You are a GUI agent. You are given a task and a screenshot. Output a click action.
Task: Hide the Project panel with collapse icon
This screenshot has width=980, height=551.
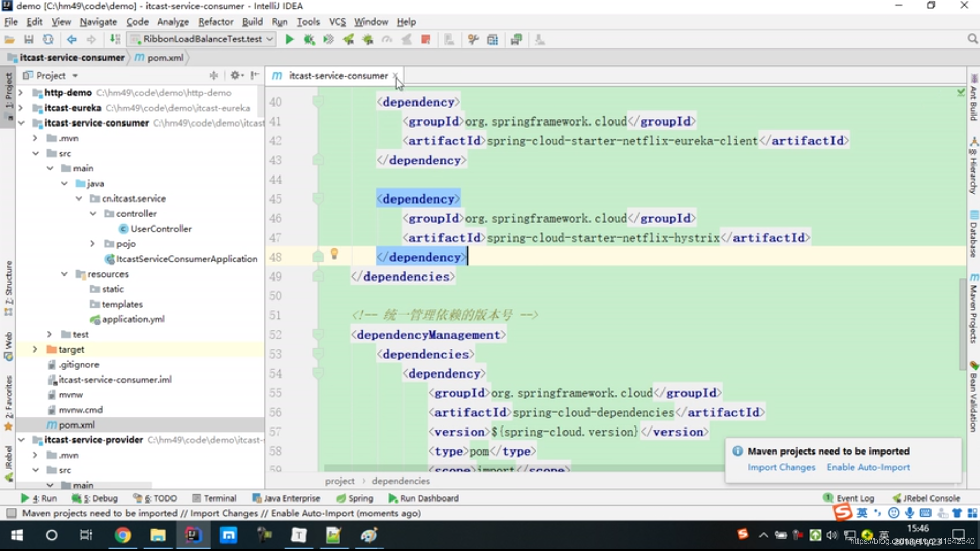[255, 76]
